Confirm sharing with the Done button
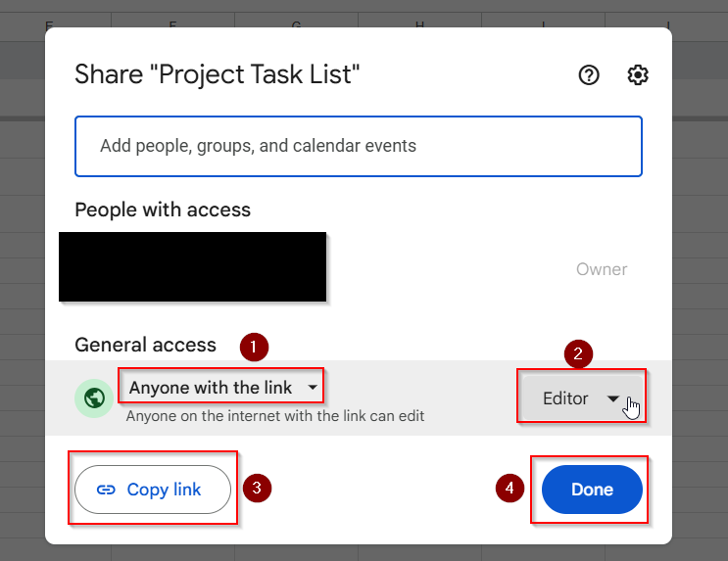 592,490
